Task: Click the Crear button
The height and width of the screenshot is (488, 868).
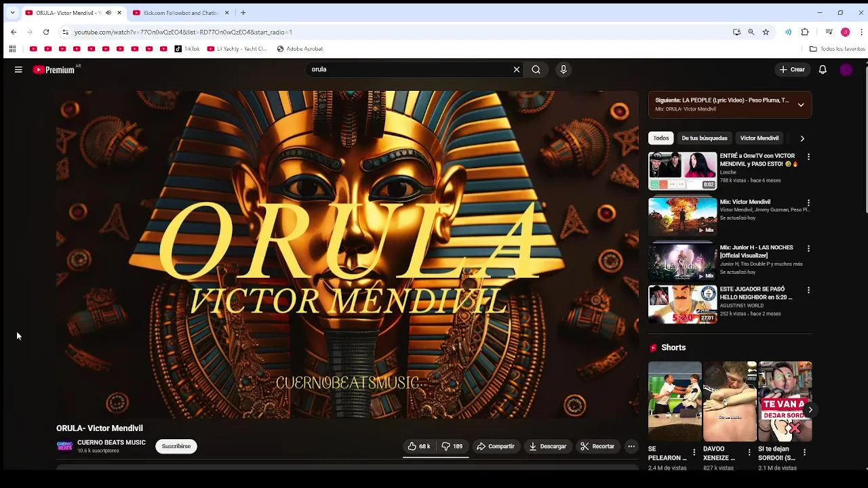Action: (x=792, y=69)
